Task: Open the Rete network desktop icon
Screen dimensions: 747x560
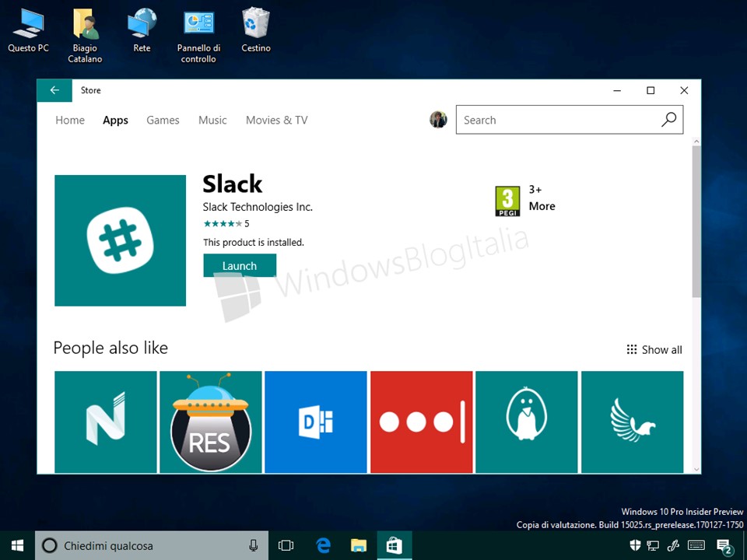Action: (x=142, y=30)
